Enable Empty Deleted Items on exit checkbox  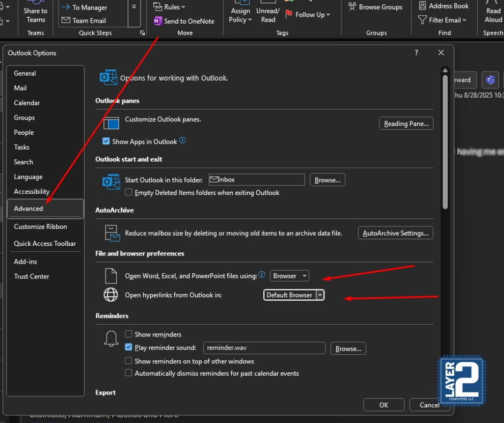[x=129, y=192]
